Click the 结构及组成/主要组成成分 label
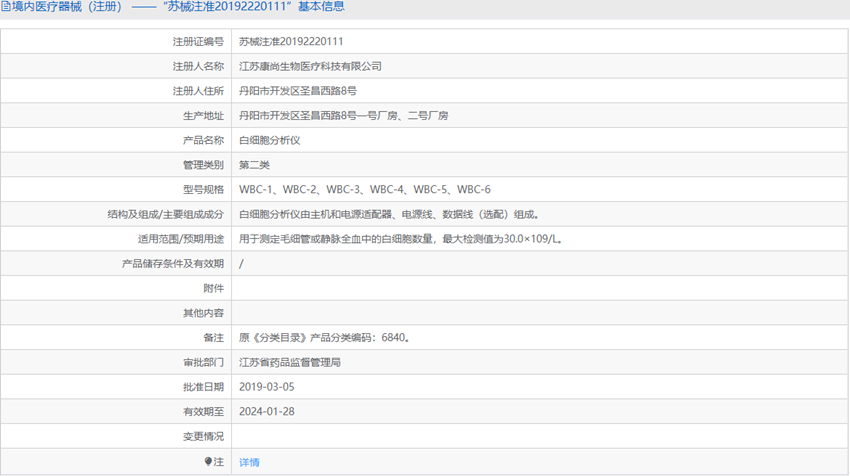The width and height of the screenshot is (850, 476). (165, 215)
